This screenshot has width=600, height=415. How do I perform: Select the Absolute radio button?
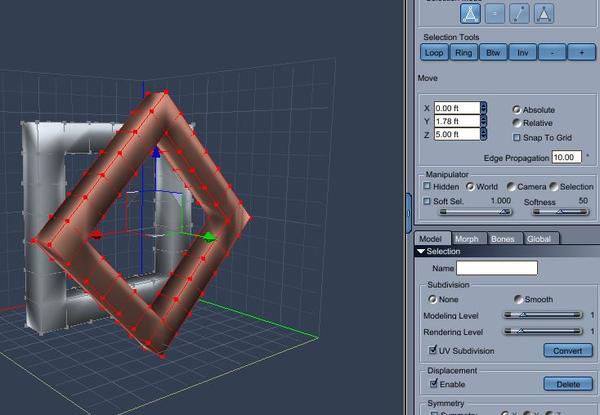(517, 110)
